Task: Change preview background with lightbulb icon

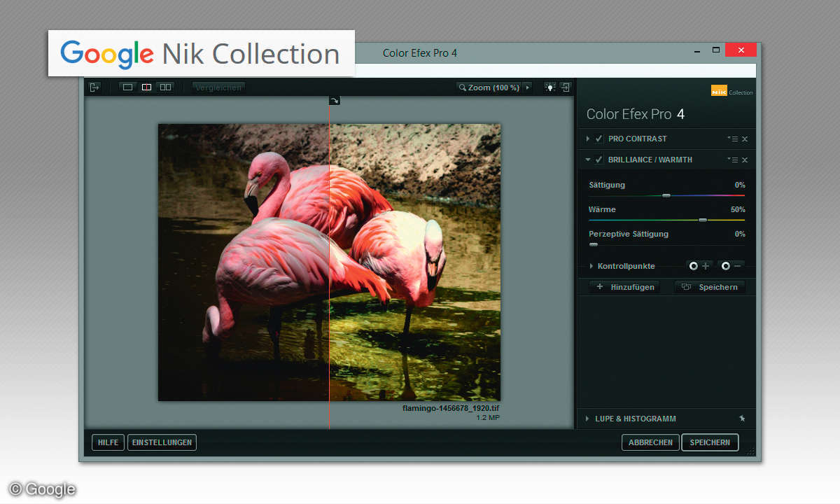Action: 550,87
